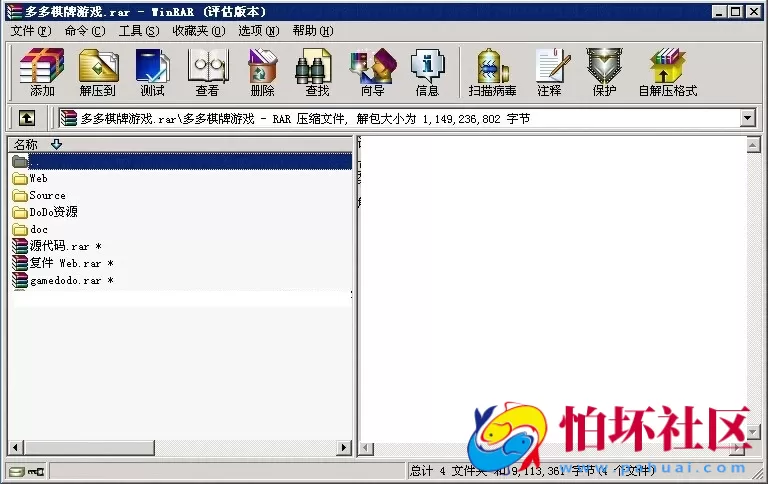
Task: Show archive 信息 (Info) icon
Action: pyautogui.click(x=427, y=71)
